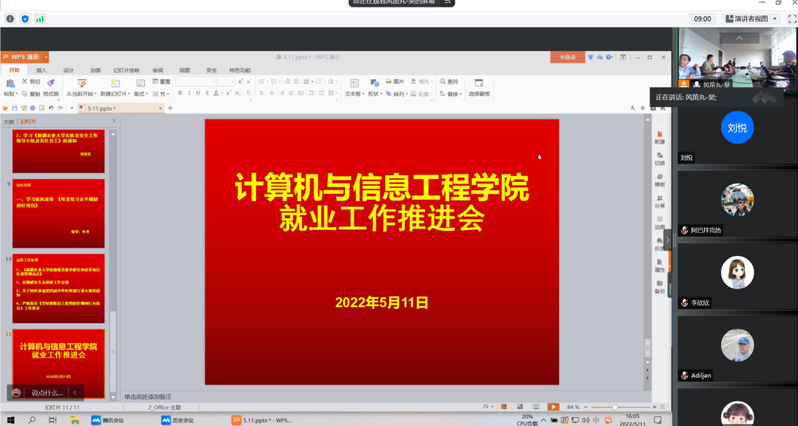The image size is (798, 426).
Task: Expand the 演讲者视图 view dropdown
Action: click(754, 18)
